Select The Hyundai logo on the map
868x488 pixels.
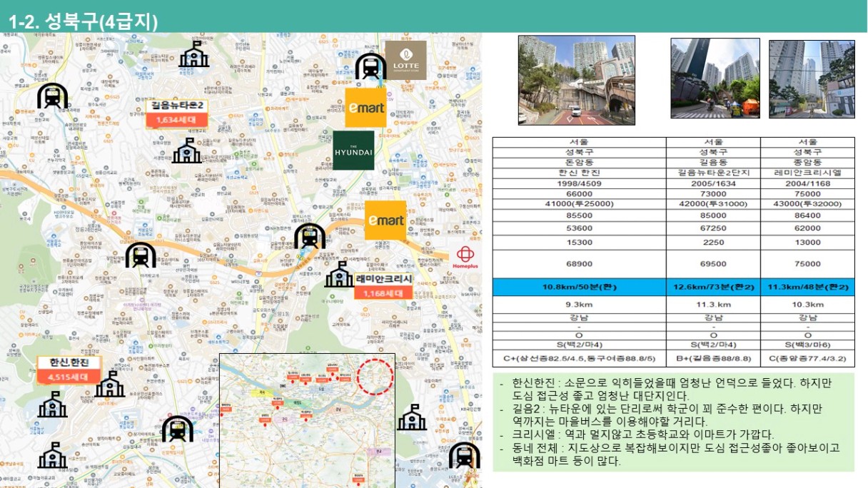[x=353, y=150]
